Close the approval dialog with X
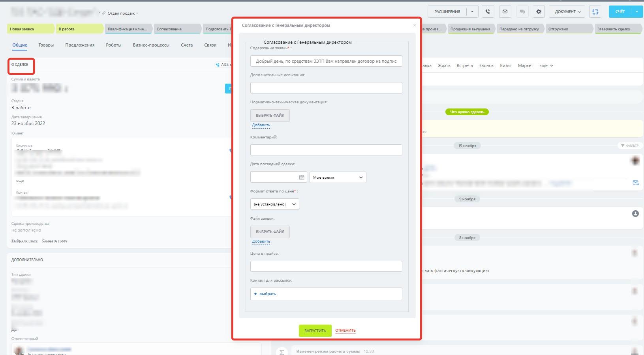Screen dimensions: 644x355 coord(414,25)
